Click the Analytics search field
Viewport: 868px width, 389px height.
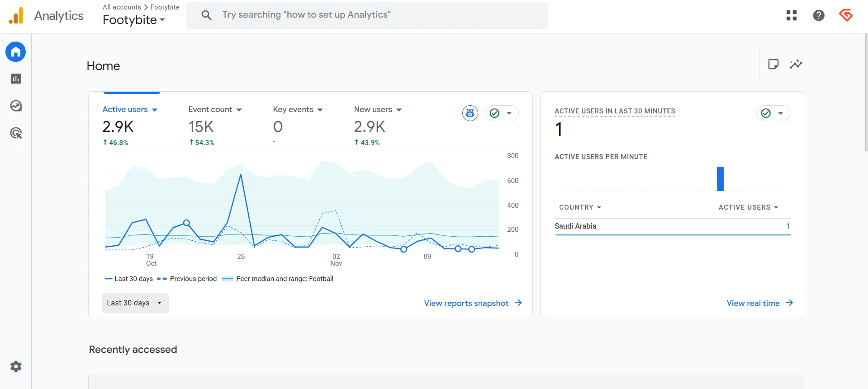[367, 15]
